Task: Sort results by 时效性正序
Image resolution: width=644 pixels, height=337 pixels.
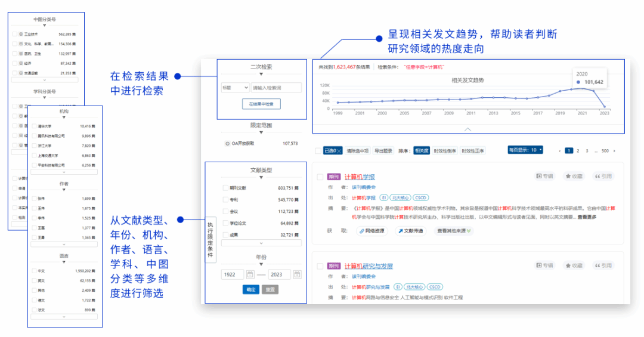Action: coord(473,151)
